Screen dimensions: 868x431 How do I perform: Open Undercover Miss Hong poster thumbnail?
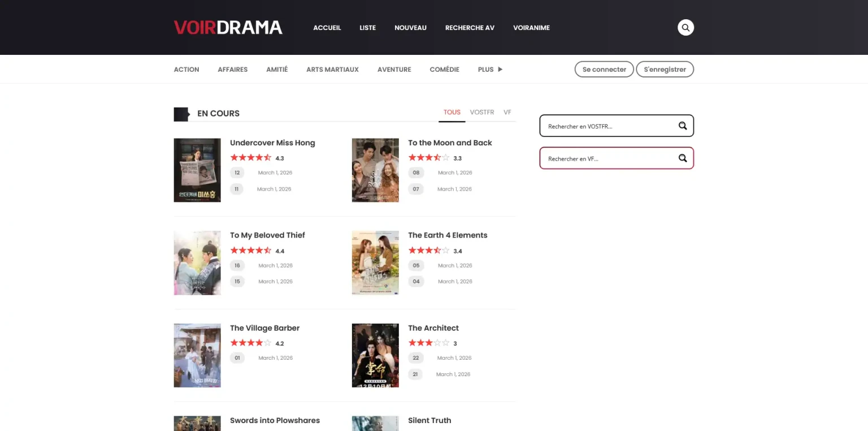point(197,170)
